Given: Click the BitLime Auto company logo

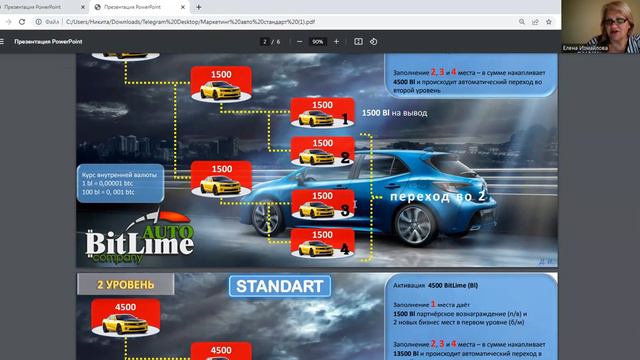Looking at the screenshot, I should point(139,238).
